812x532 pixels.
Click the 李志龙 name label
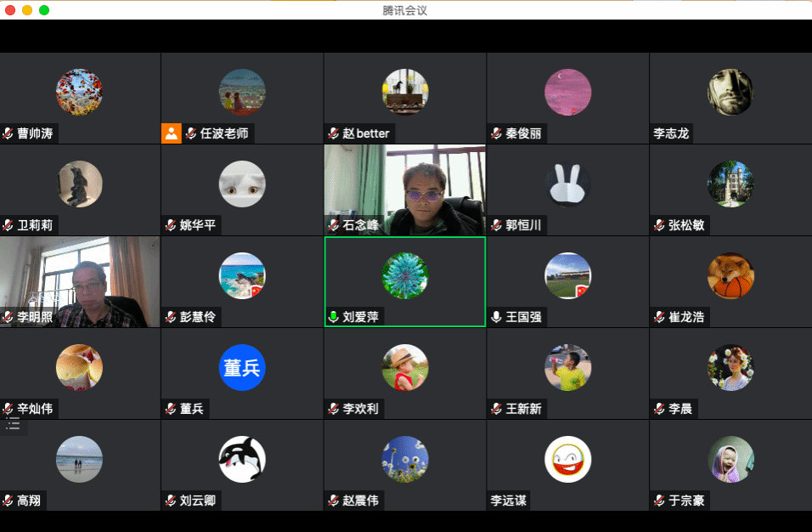(x=671, y=133)
